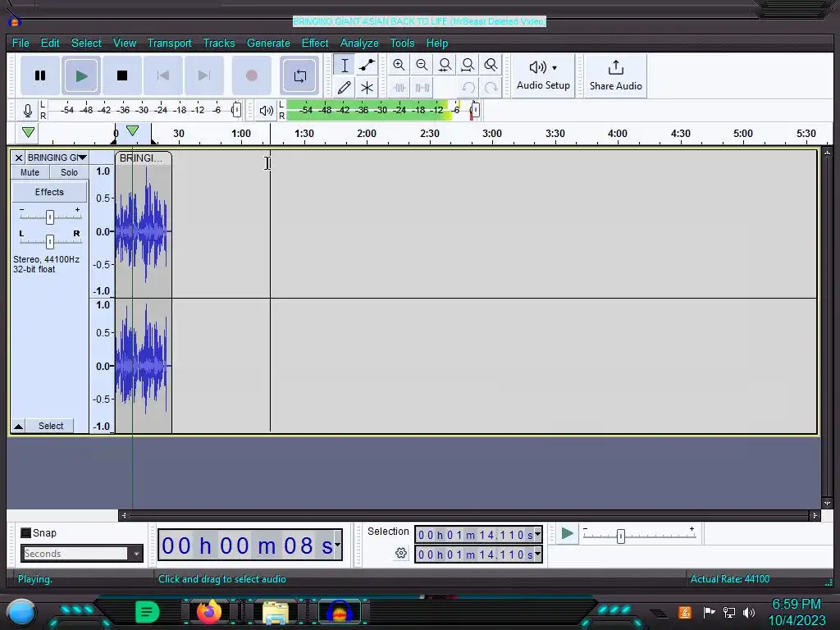Skip to start of the track

[x=163, y=75]
